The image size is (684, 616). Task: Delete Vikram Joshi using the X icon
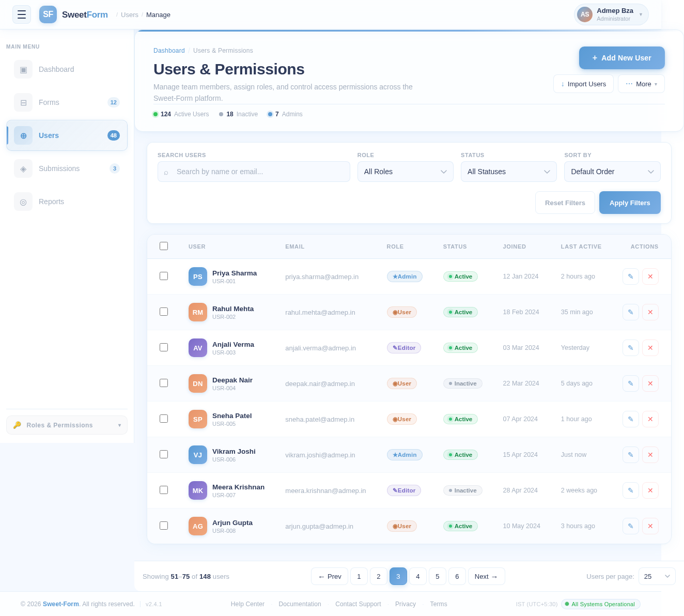(x=650, y=455)
